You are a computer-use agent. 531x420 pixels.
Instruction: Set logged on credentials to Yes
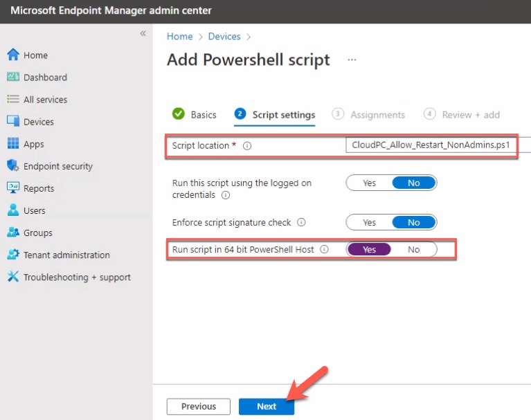pos(369,183)
